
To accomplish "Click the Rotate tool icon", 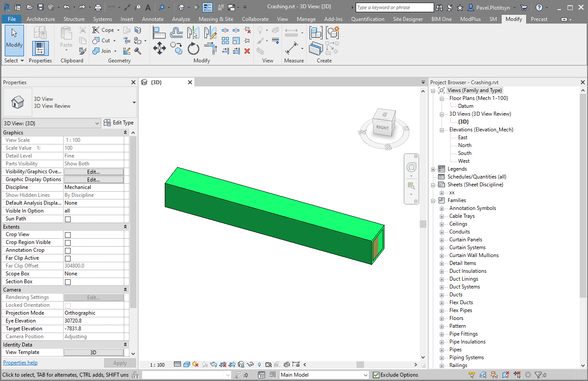I will [x=194, y=48].
